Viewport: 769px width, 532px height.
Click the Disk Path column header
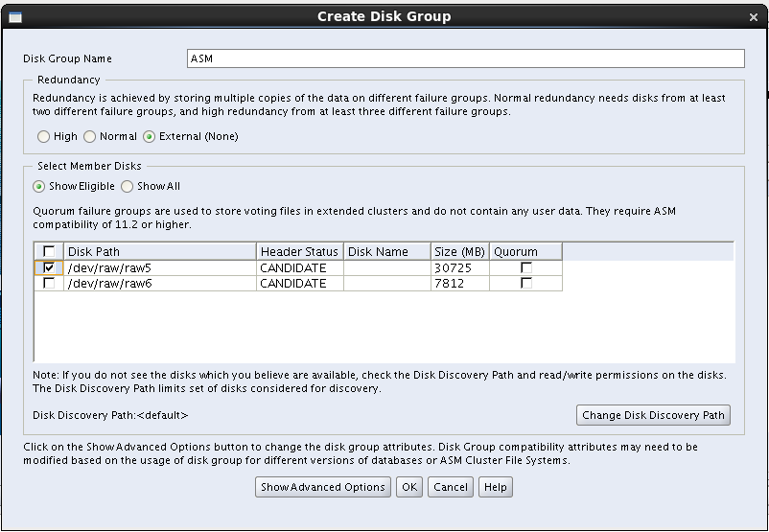pyautogui.click(x=160, y=252)
